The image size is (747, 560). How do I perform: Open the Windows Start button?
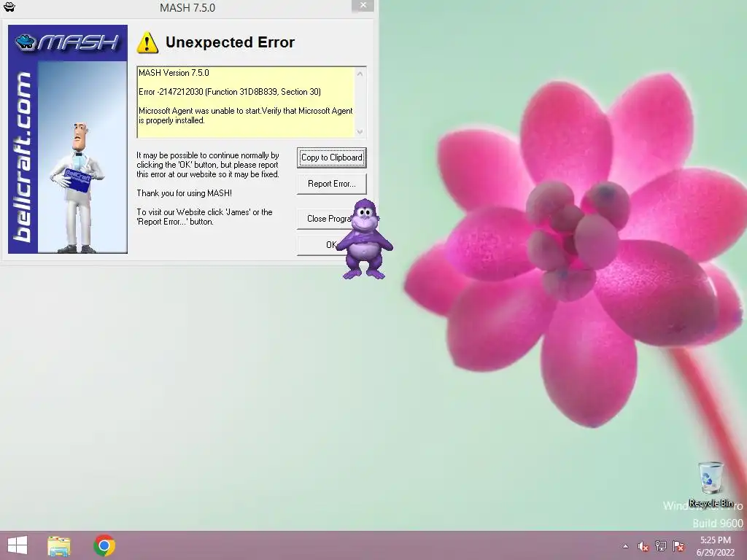[18, 545]
